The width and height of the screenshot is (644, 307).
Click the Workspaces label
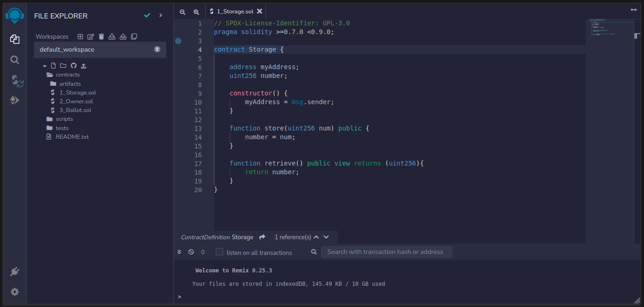[x=52, y=36]
